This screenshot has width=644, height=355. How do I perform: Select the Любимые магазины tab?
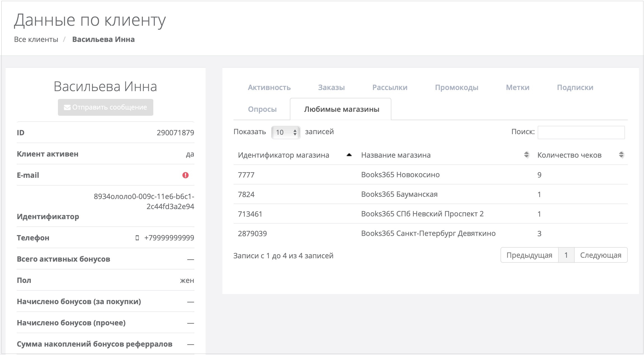point(341,109)
